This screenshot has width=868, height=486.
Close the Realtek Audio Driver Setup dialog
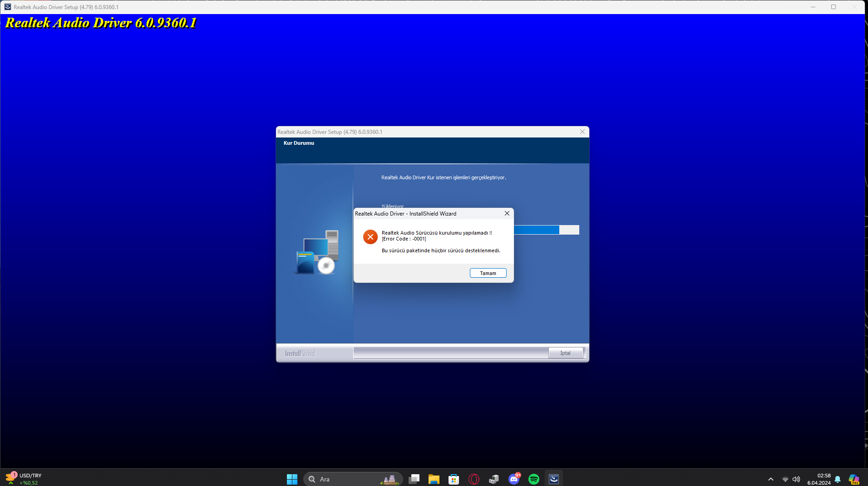pos(582,132)
